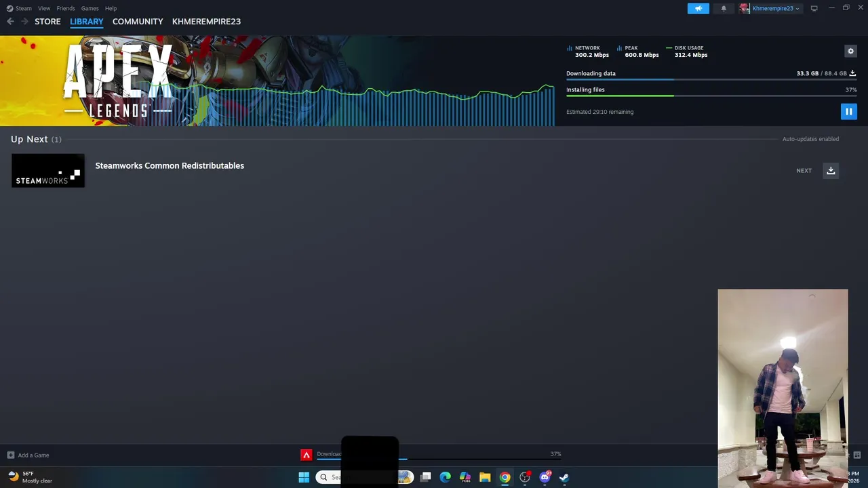Viewport: 868px width, 488px height.
Task: Open the Games menu
Action: [90, 8]
